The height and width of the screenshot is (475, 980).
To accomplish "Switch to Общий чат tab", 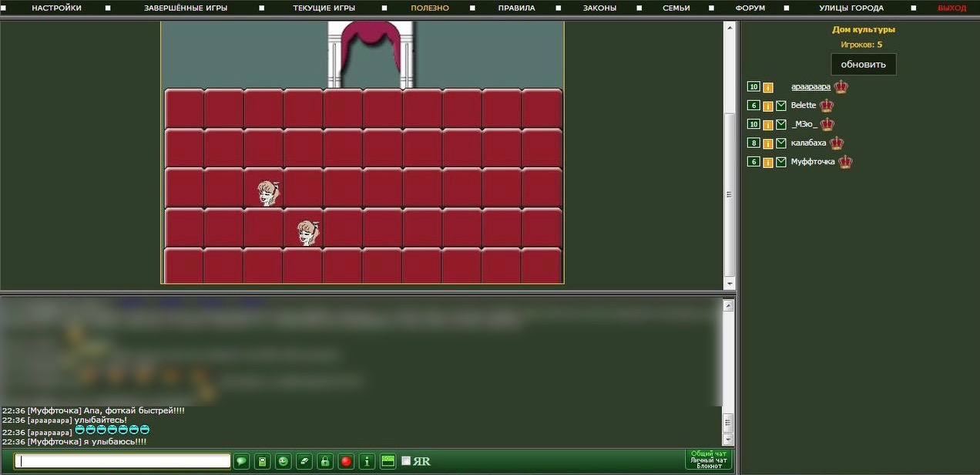I will tap(709, 453).
